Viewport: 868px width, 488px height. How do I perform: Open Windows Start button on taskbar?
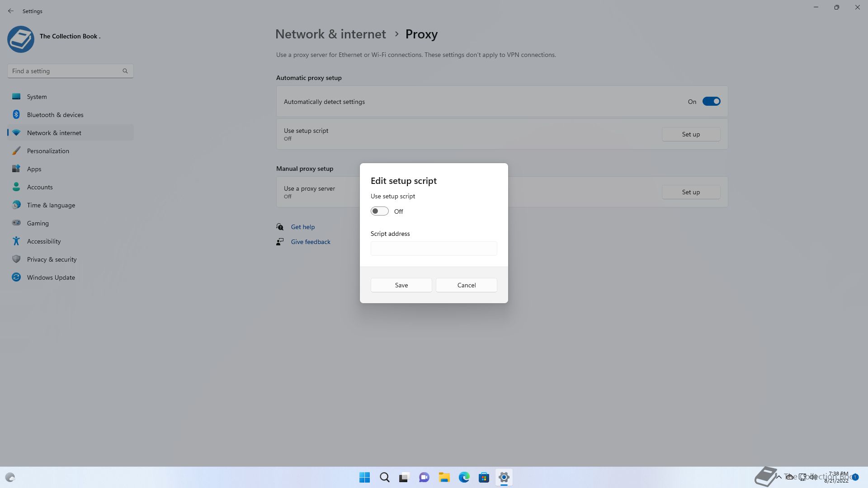tap(364, 477)
